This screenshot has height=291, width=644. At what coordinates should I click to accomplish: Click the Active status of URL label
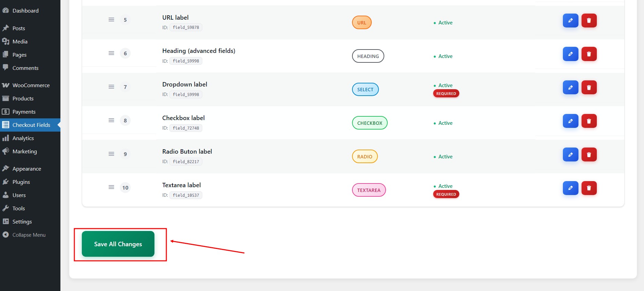(443, 23)
